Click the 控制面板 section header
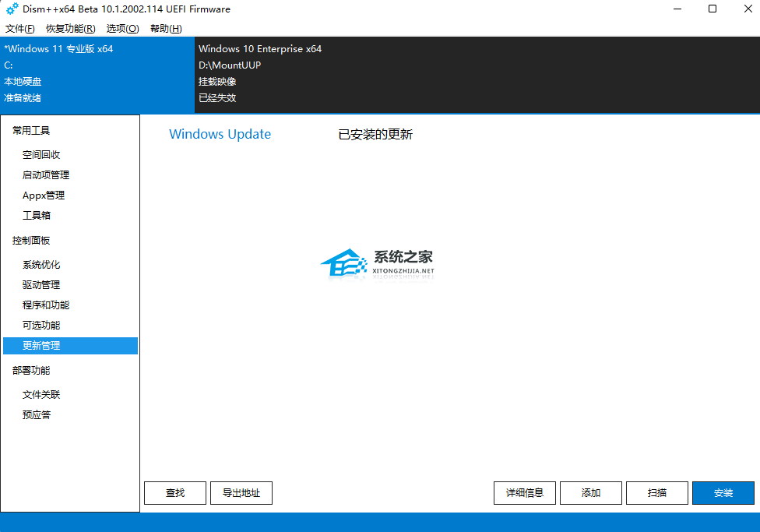This screenshot has height=532, width=760. [31, 241]
